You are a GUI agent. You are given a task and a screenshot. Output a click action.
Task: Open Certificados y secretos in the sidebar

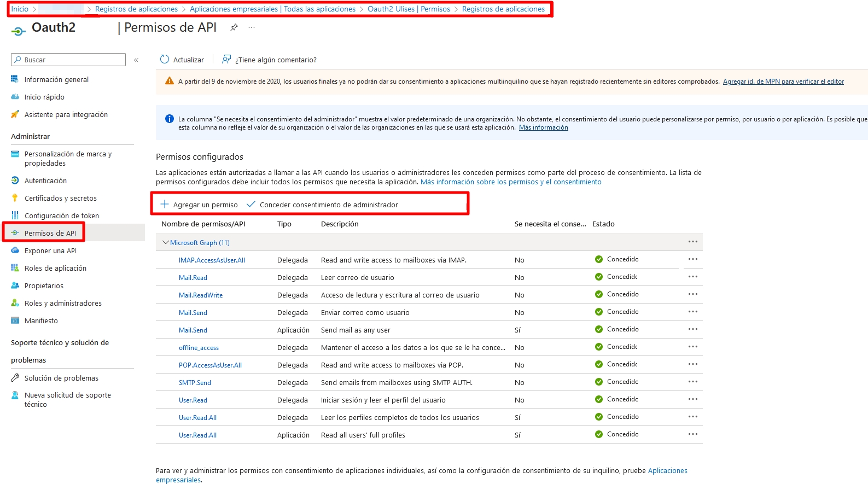click(x=60, y=199)
